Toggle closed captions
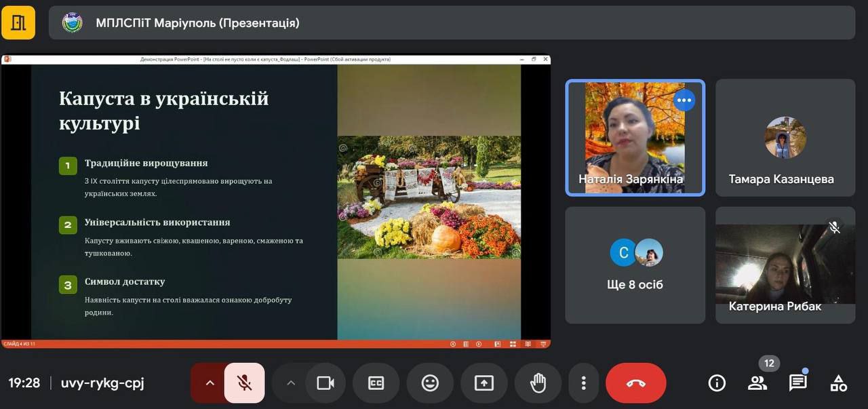 pyautogui.click(x=376, y=383)
